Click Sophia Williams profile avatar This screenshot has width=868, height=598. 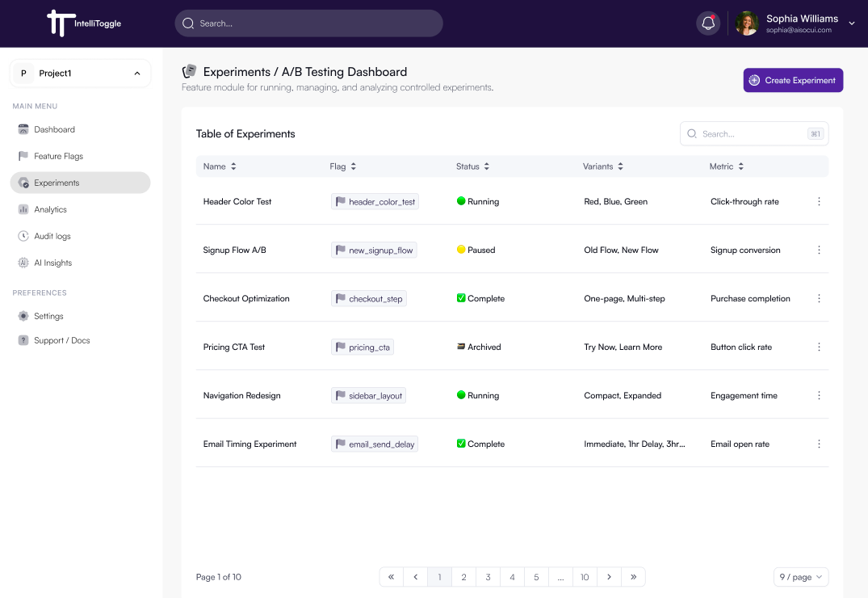pyautogui.click(x=747, y=23)
